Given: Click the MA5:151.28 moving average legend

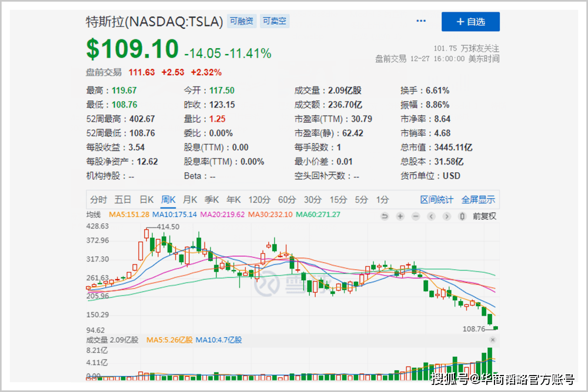Looking at the screenshot, I should pos(129,215).
